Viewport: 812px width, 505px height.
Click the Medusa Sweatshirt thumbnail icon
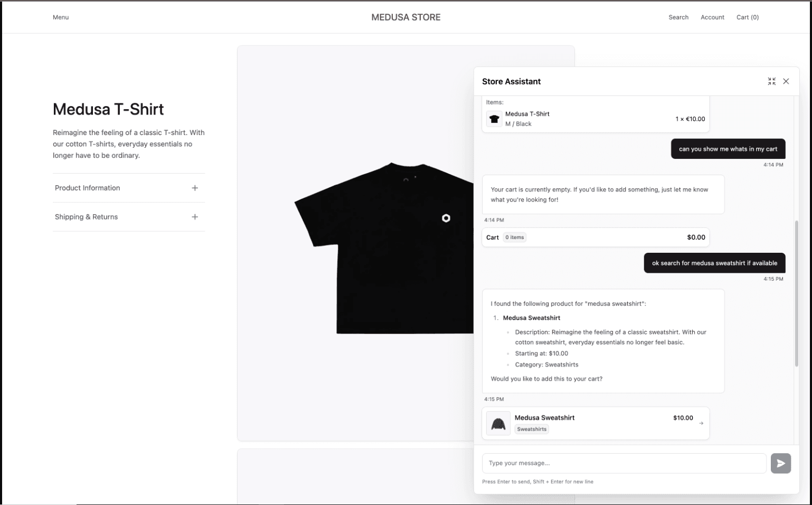(x=498, y=423)
